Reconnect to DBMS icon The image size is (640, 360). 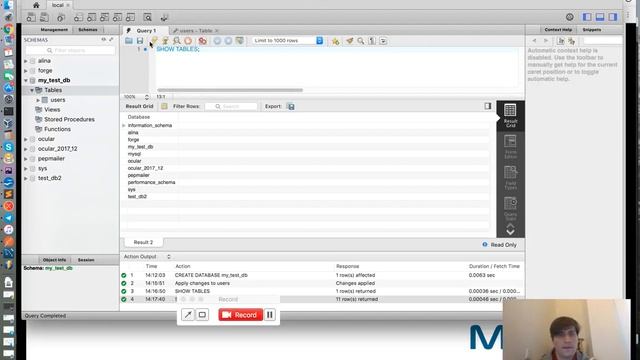[164, 18]
